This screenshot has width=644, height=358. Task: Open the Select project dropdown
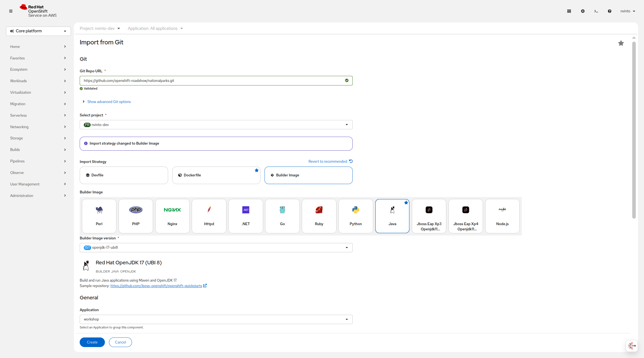[216, 125]
